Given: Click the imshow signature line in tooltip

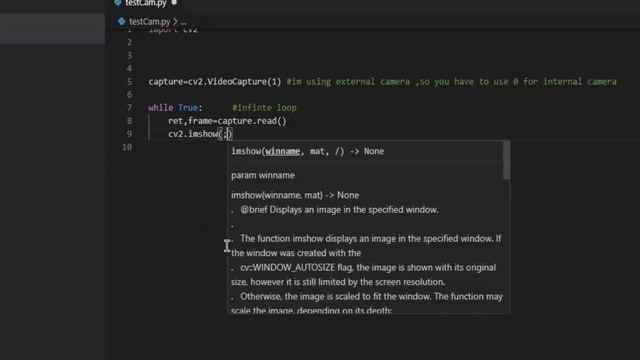Looking at the screenshot, I should [307, 151].
